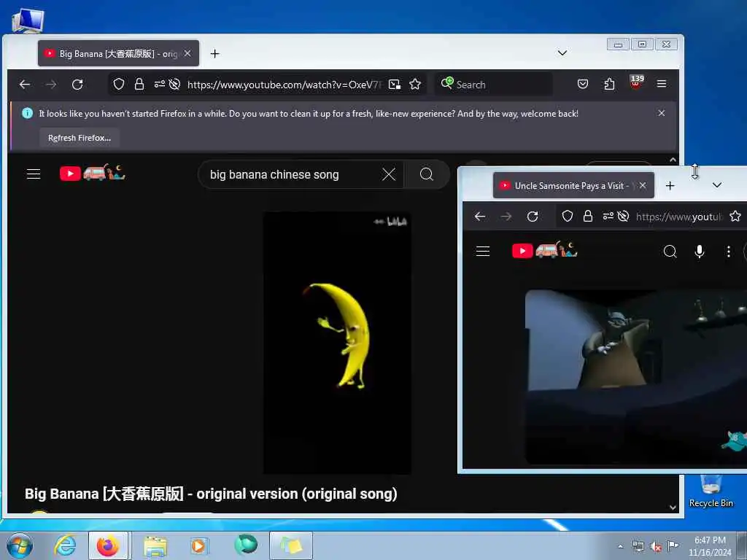Select the Big Banana tab

coord(118,53)
